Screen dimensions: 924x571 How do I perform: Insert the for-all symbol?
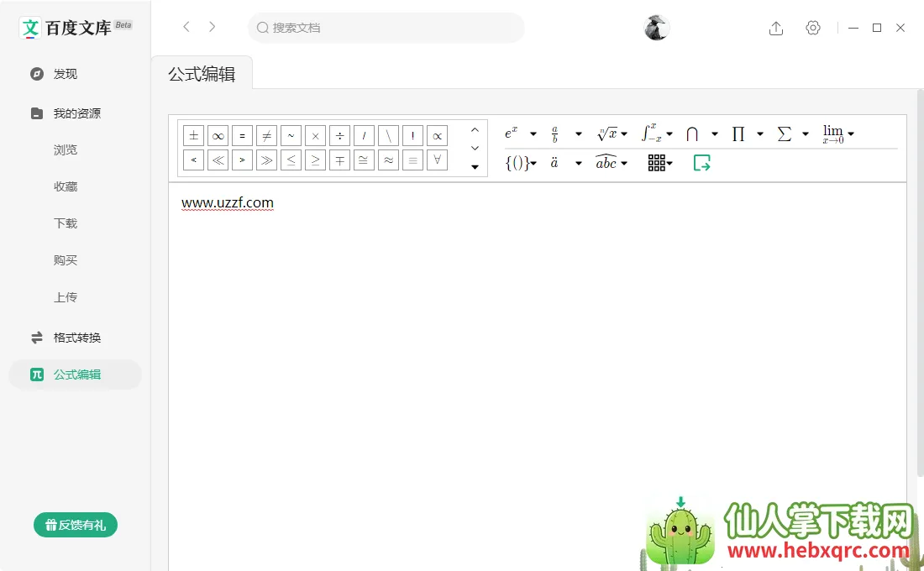pyautogui.click(x=437, y=160)
